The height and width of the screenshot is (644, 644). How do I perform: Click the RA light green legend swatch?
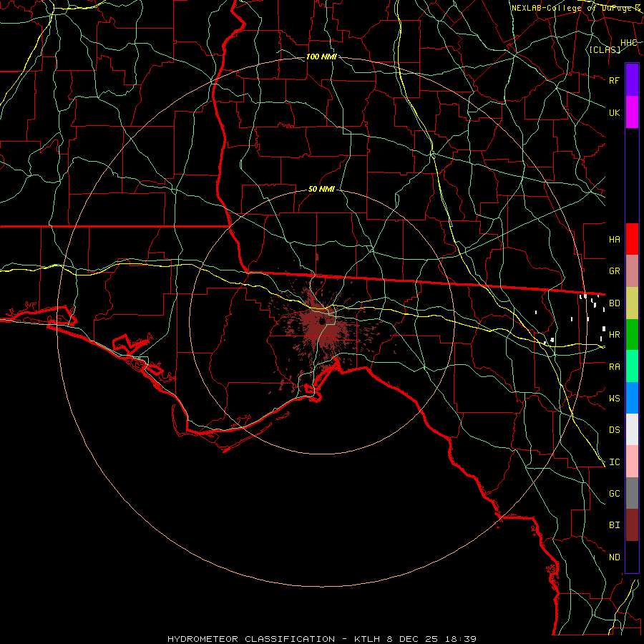point(632,366)
